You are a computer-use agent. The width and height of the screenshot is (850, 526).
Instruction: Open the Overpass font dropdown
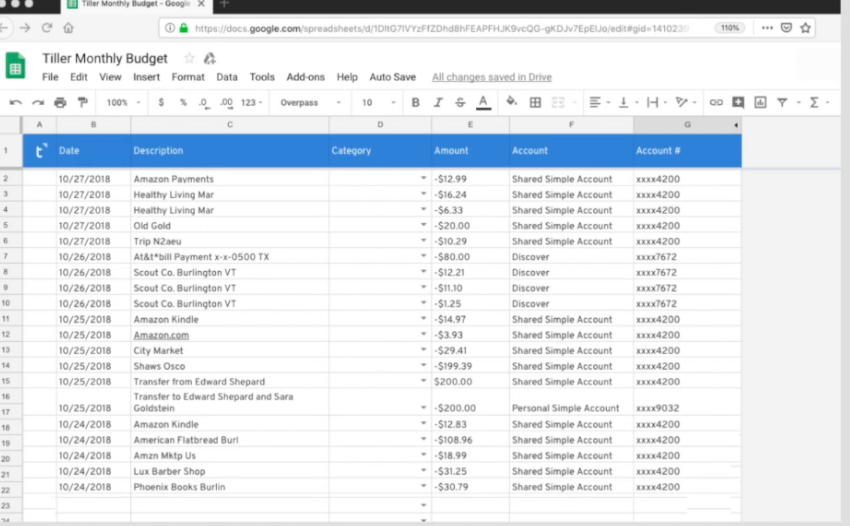click(310, 102)
